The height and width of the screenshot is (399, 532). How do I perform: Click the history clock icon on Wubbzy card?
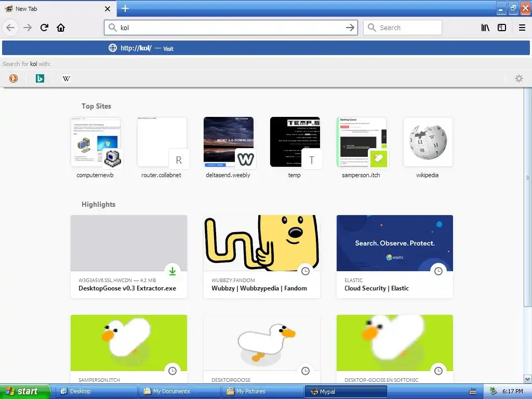click(x=305, y=271)
